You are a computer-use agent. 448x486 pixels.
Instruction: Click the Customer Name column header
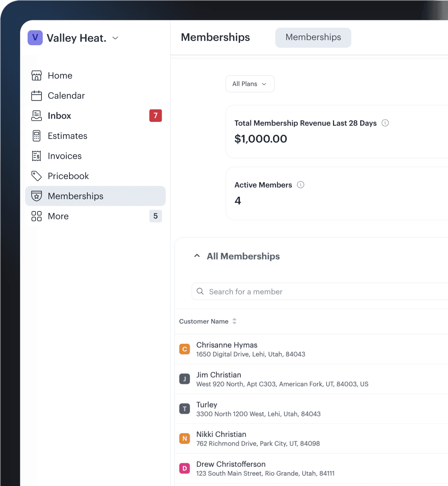point(204,321)
